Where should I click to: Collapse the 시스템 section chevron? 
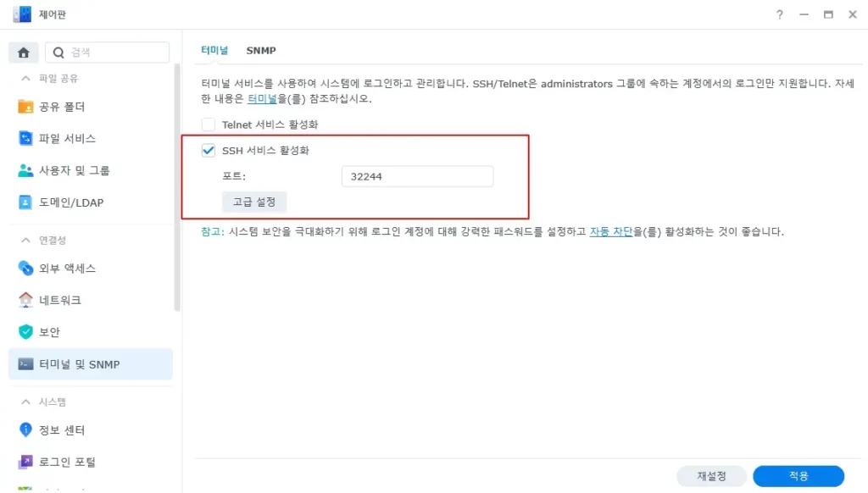(25, 402)
